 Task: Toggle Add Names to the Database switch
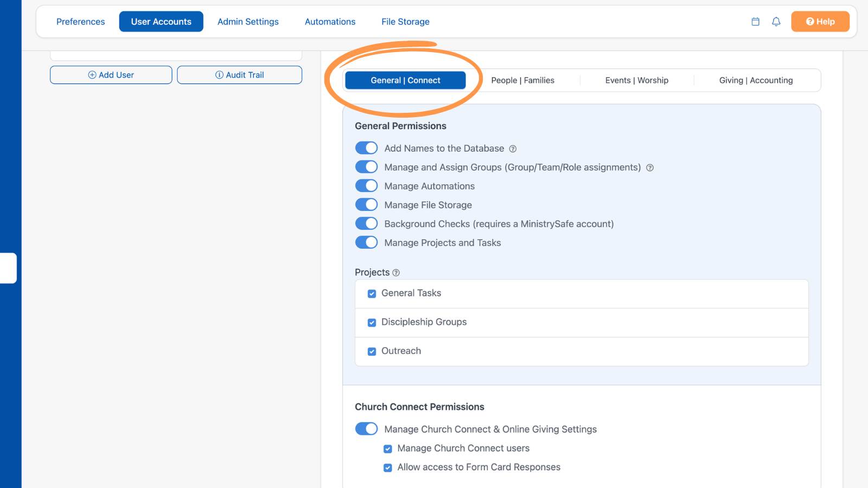point(367,148)
